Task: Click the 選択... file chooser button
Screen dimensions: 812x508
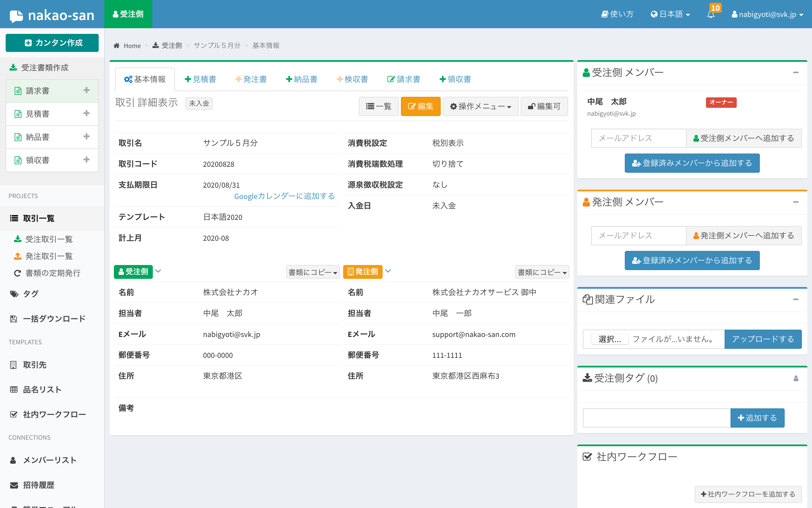Action: [x=610, y=339]
